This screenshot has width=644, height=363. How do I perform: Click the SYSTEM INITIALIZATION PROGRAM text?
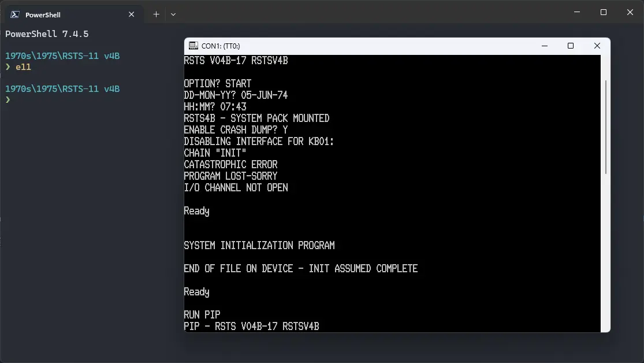tap(259, 245)
